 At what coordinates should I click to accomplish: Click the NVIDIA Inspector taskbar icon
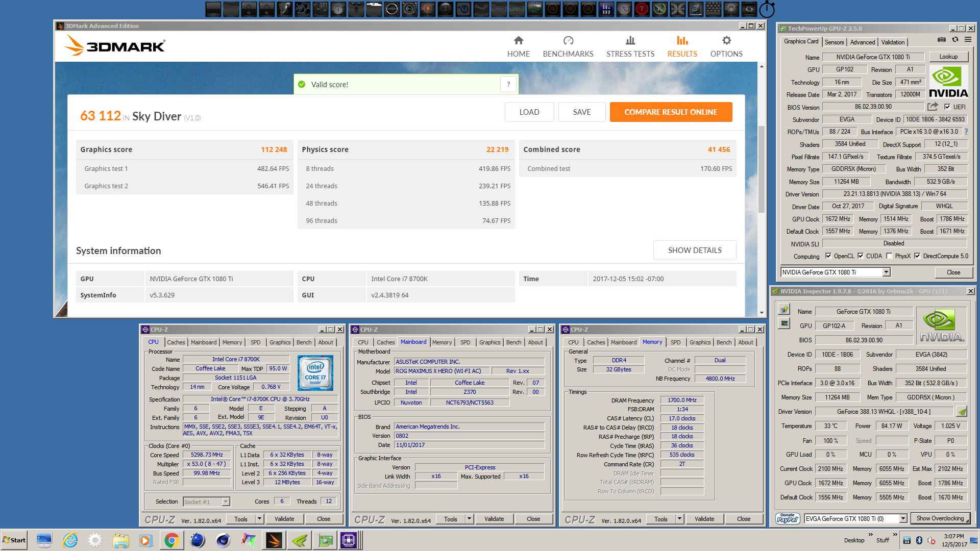point(300,540)
